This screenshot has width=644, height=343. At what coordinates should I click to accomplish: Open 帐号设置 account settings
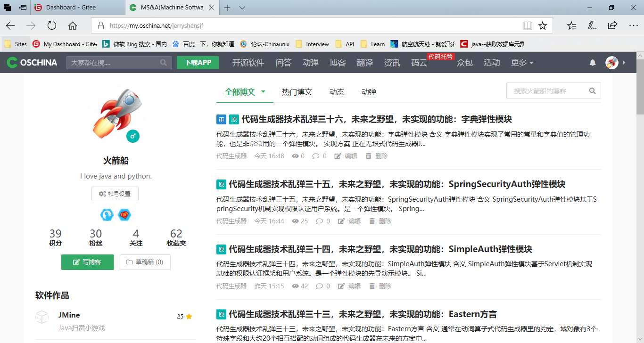point(115,194)
